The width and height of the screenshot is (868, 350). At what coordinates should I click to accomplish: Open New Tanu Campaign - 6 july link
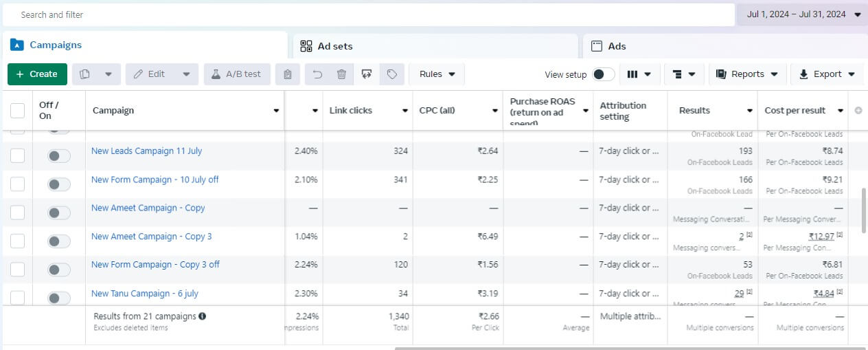click(x=145, y=294)
